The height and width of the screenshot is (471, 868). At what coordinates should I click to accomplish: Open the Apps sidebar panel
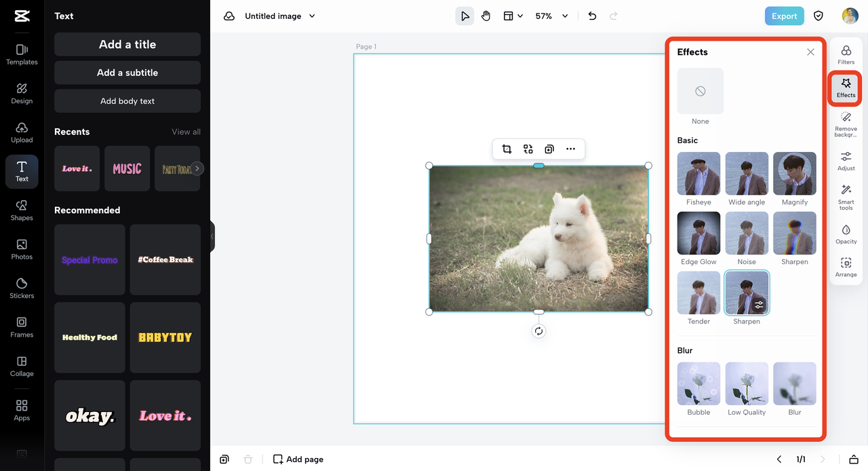pyautogui.click(x=22, y=410)
